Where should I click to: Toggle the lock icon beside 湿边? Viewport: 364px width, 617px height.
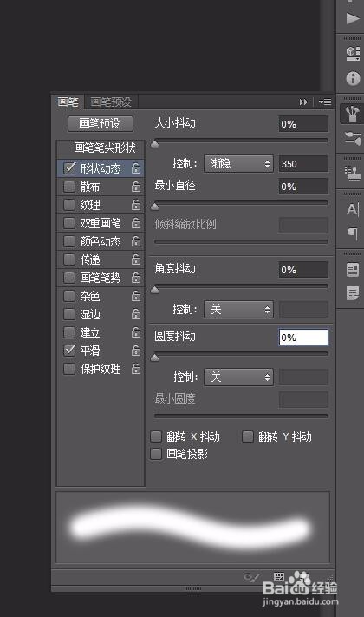point(136,314)
